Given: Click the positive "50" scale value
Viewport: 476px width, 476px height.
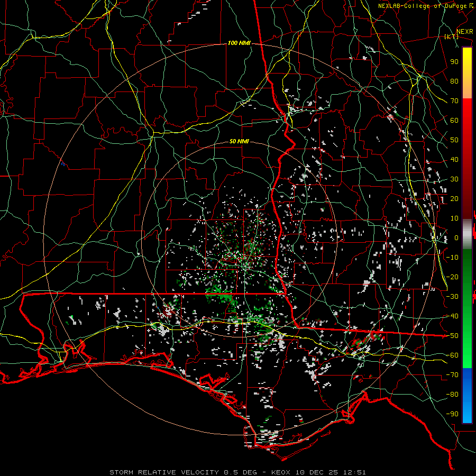Looking at the screenshot, I should coord(454,140).
